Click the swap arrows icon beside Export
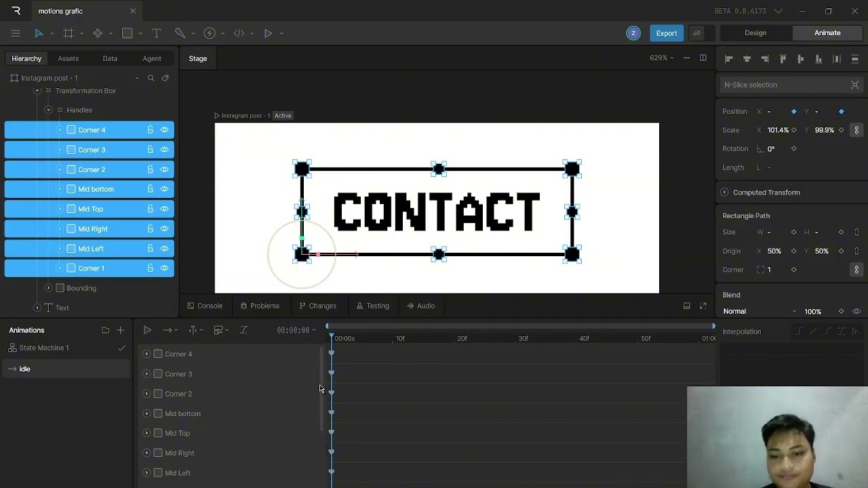Screen dimensions: 868x488 pyautogui.click(x=696, y=33)
